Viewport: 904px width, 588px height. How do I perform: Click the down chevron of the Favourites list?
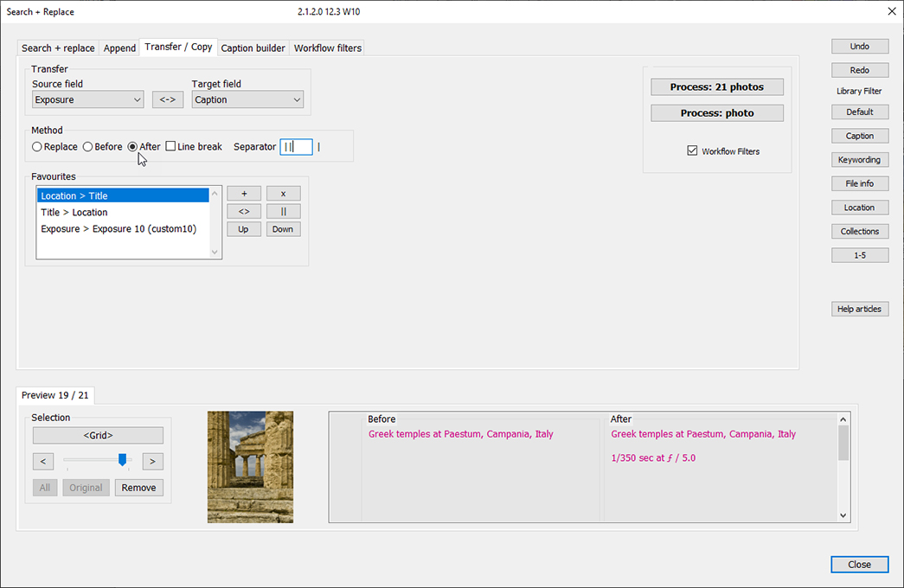(215, 252)
